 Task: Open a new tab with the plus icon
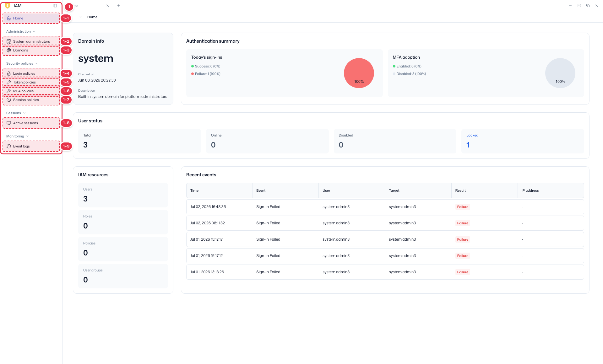(119, 6)
